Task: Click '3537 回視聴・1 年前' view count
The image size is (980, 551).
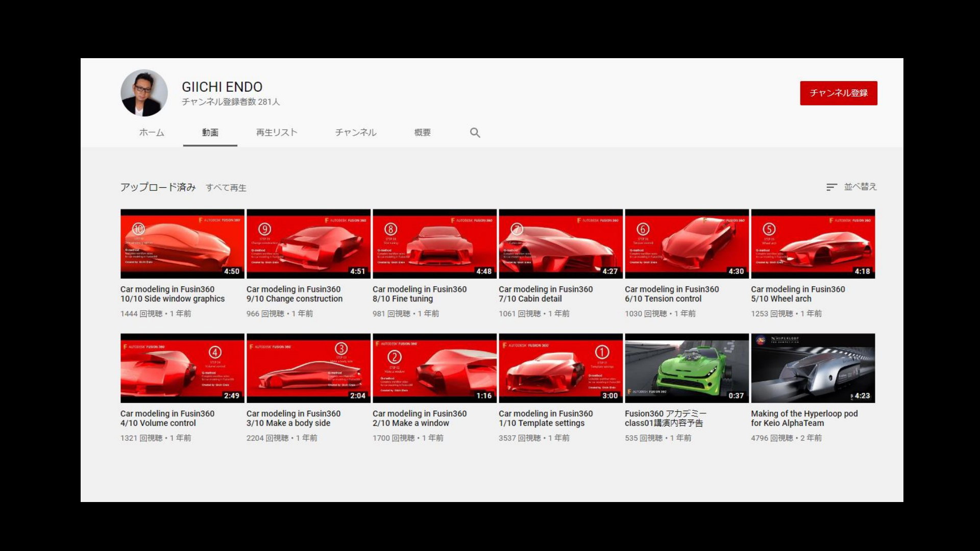Action: coord(534,438)
